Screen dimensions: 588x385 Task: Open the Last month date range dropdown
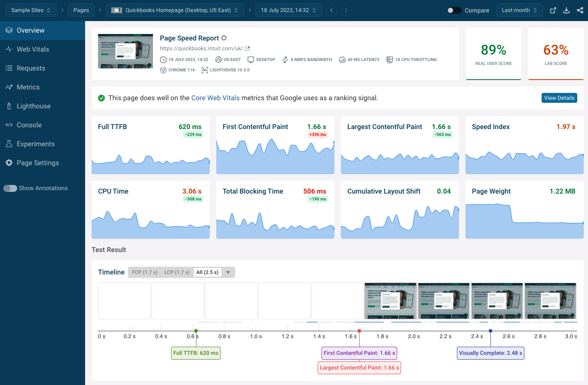click(x=519, y=10)
